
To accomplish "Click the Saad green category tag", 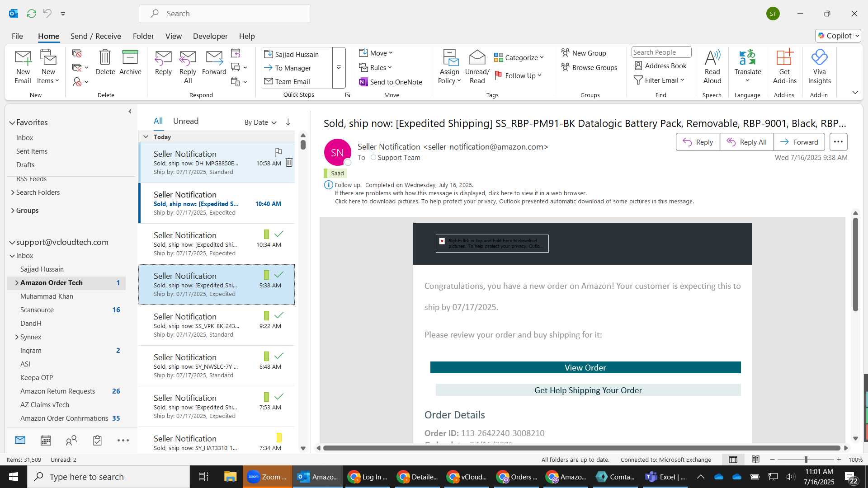I will (x=335, y=173).
